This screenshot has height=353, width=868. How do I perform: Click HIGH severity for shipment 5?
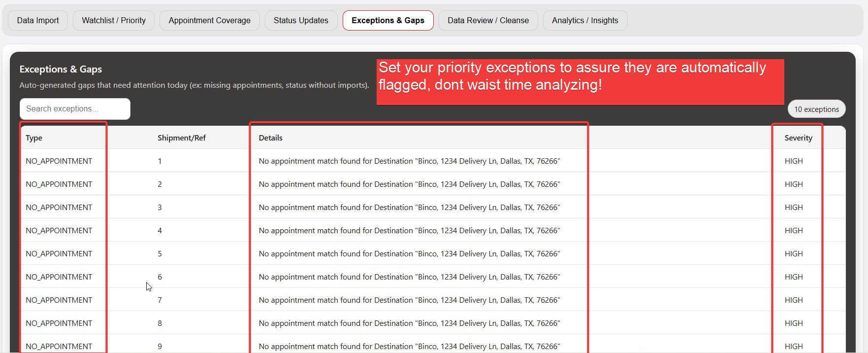coord(794,253)
